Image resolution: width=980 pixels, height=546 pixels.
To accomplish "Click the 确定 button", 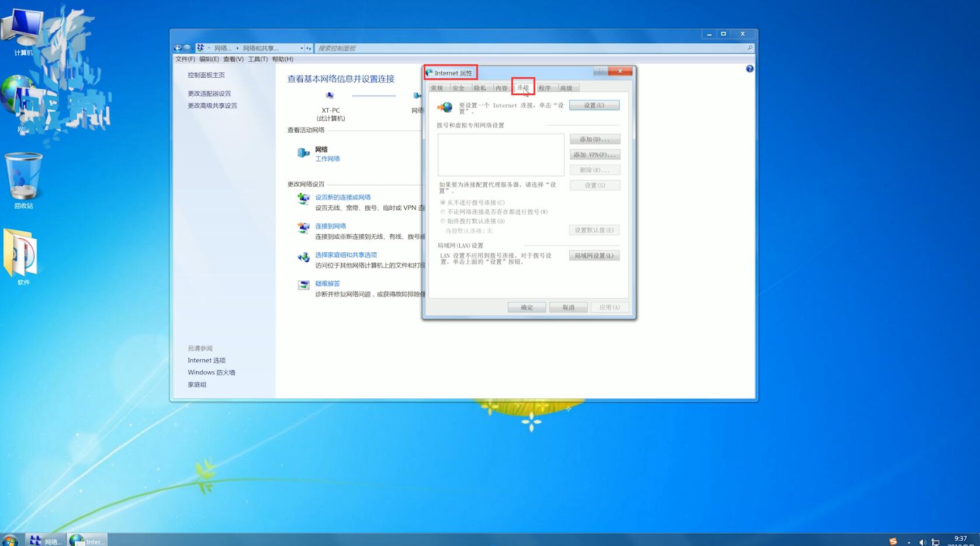I will [x=527, y=308].
